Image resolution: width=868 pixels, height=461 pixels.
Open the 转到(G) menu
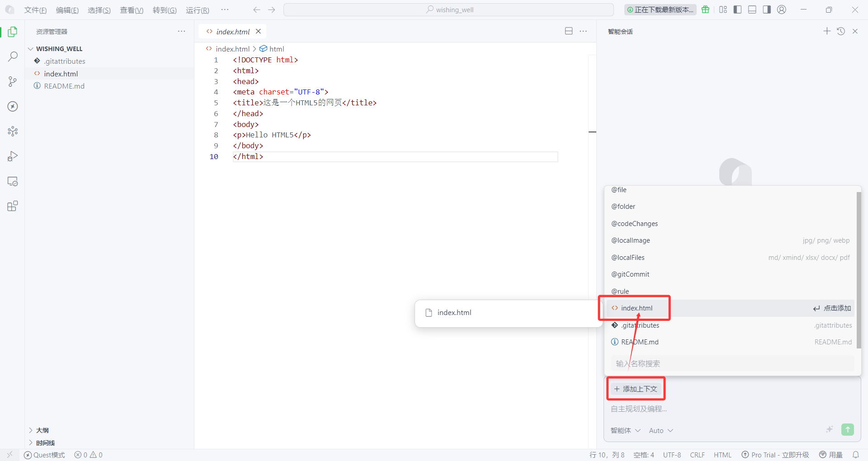coord(165,10)
